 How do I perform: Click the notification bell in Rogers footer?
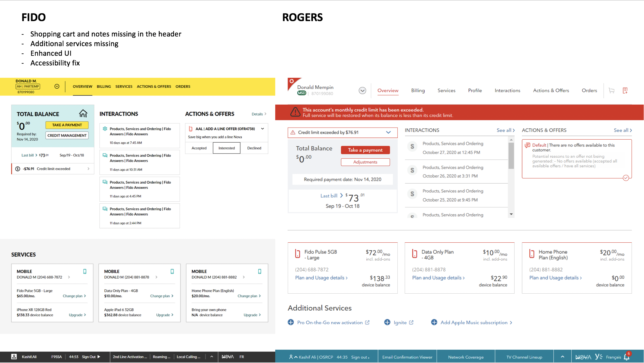[x=626, y=357]
